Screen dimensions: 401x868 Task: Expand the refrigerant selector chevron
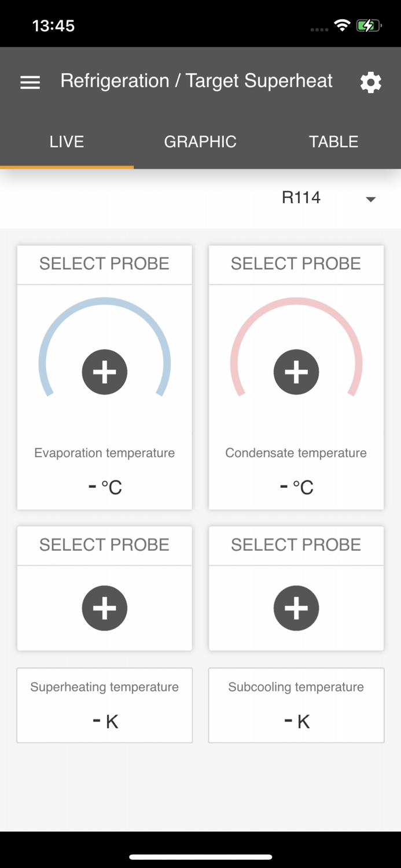371,199
